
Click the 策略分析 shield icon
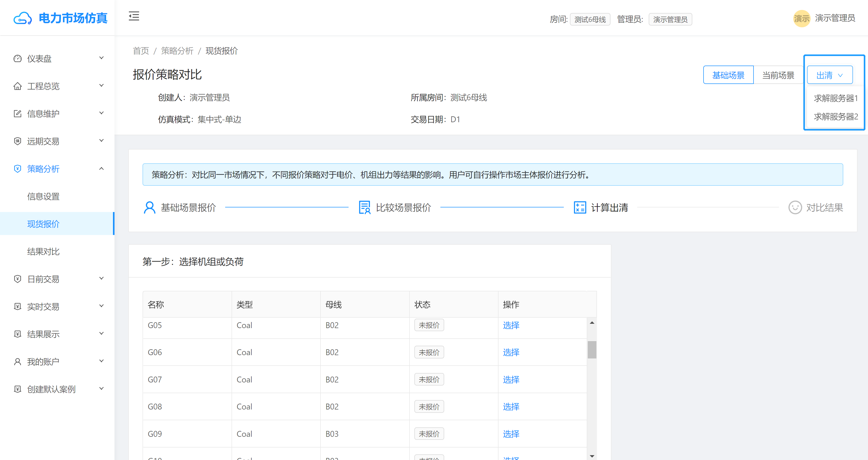pyautogui.click(x=18, y=169)
